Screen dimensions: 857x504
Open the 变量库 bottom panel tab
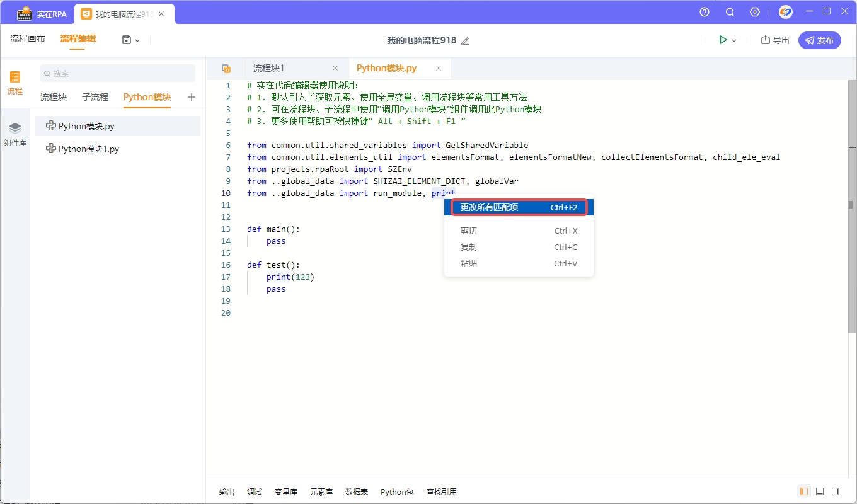(286, 492)
